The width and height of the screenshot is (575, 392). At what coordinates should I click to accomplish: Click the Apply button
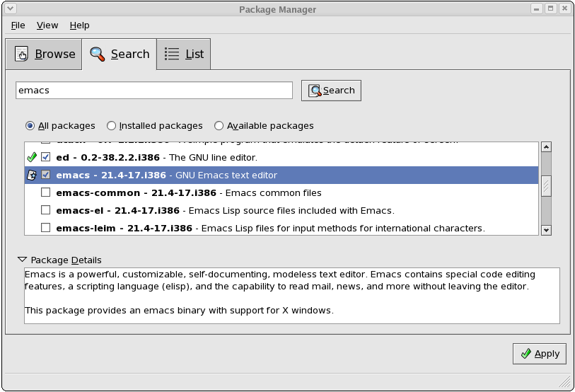pyautogui.click(x=540, y=354)
